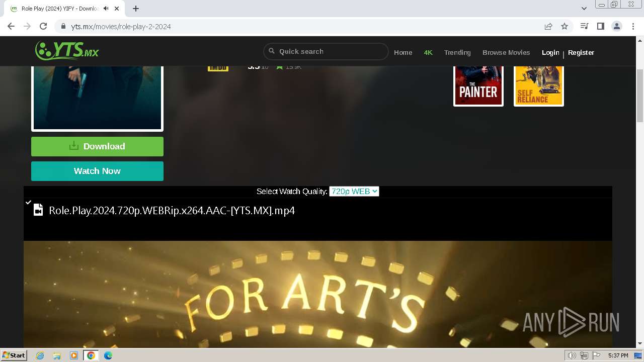644x362 pixels.
Task: Switch to Chrome in taskbar
Action: click(91, 355)
